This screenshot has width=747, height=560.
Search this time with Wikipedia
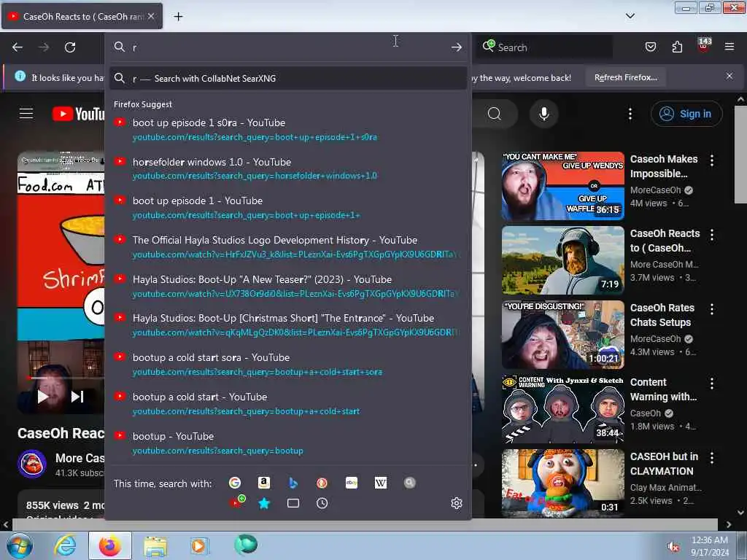click(x=380, y=483)
